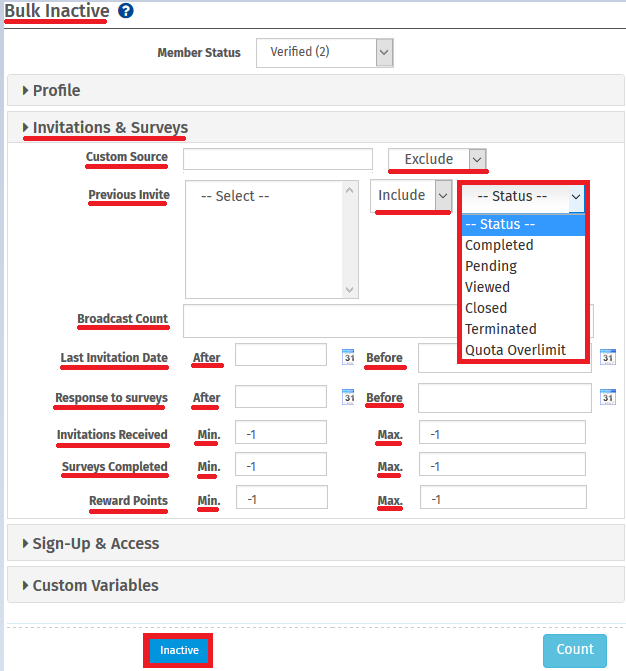
Task: Open calendar for Response to surveys After
Action: click(x=348, y=397)
